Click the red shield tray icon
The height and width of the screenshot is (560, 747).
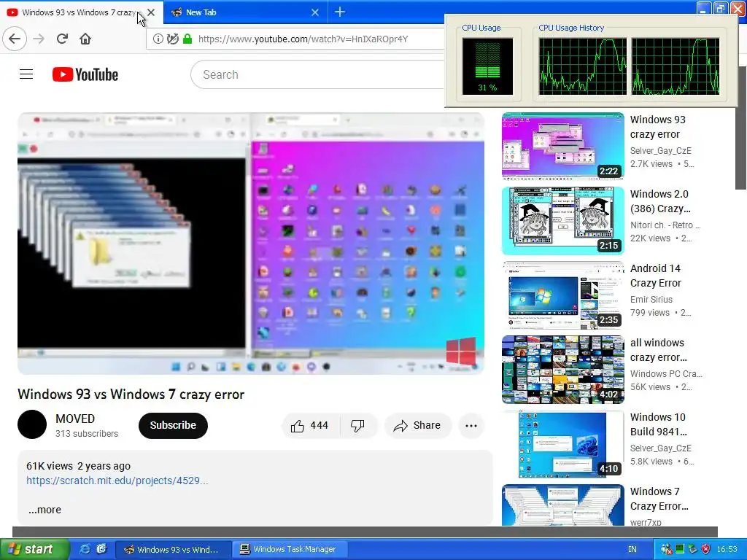tap(705, 549)
